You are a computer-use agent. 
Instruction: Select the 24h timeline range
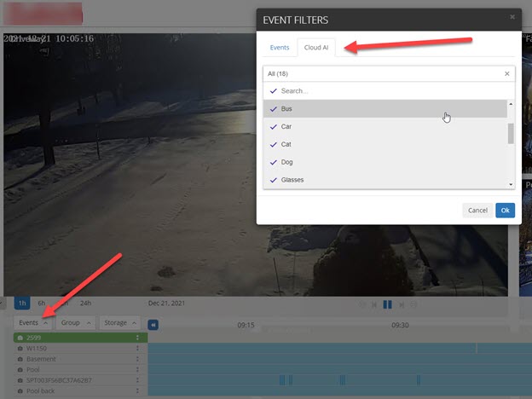pos(85,303)
